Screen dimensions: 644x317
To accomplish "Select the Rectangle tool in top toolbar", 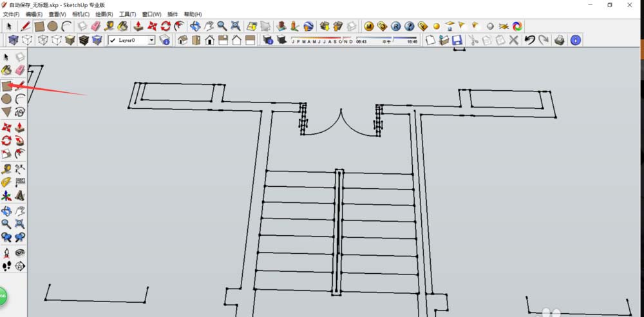I will click(x=39, y=26).
